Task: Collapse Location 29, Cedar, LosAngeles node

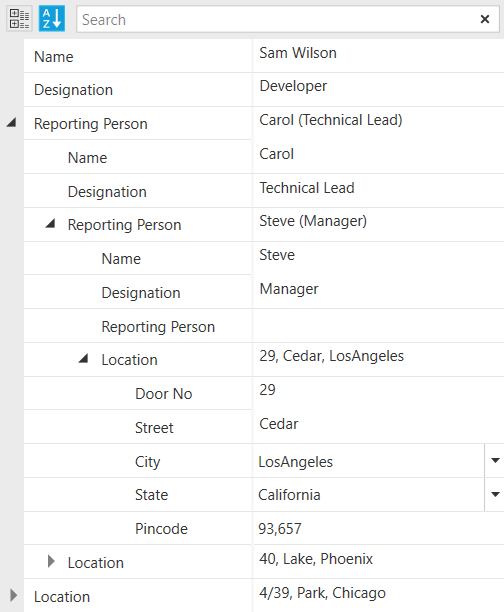Action: tap(83, 358)
